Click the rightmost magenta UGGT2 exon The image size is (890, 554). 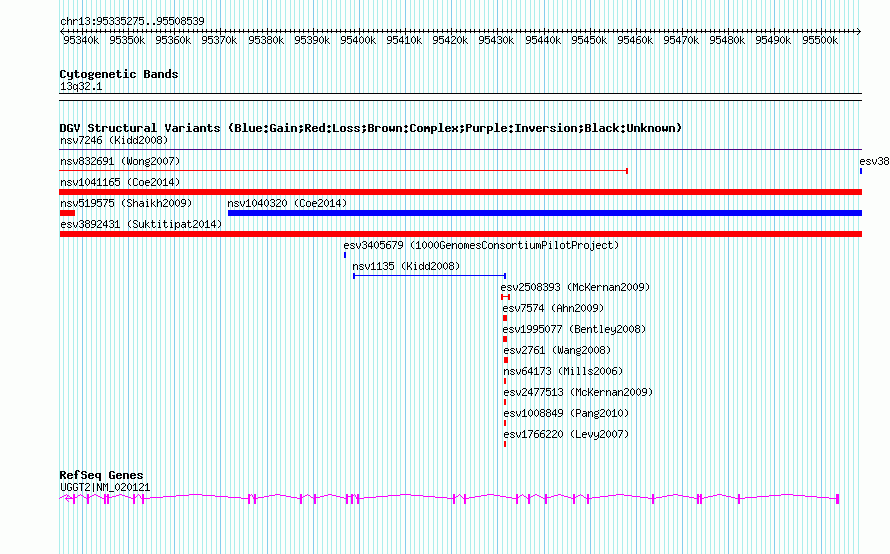pyautogui.click(x=838, y=499)
